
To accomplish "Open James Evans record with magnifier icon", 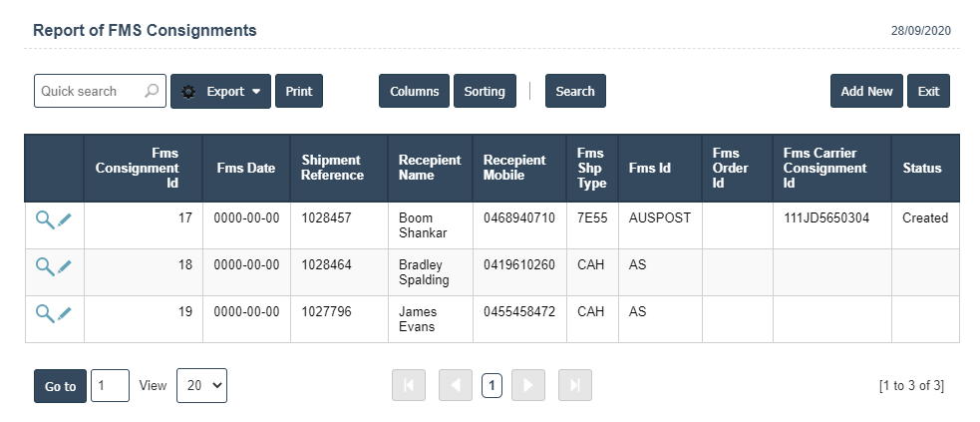I will pos(45,313).
